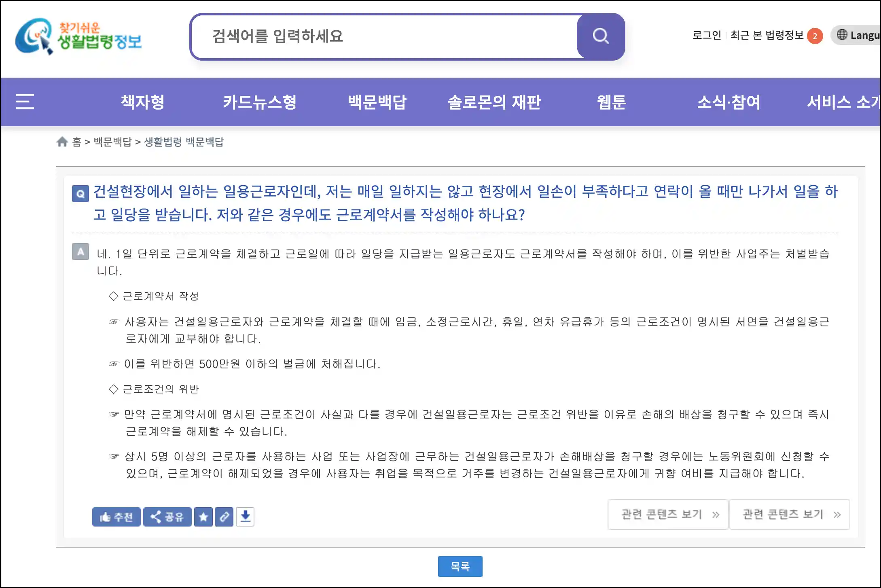
Task: Copy the link with the chain icon
Action: [224, 517]
